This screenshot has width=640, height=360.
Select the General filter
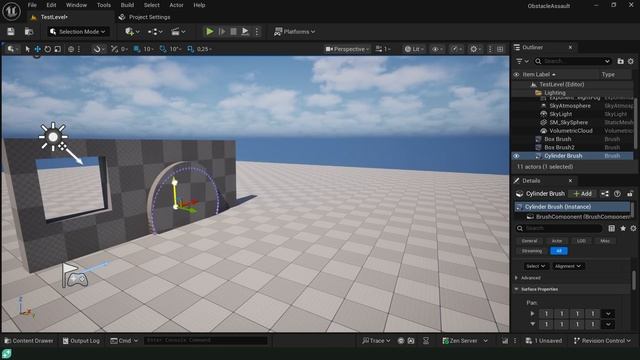(529, 241)
